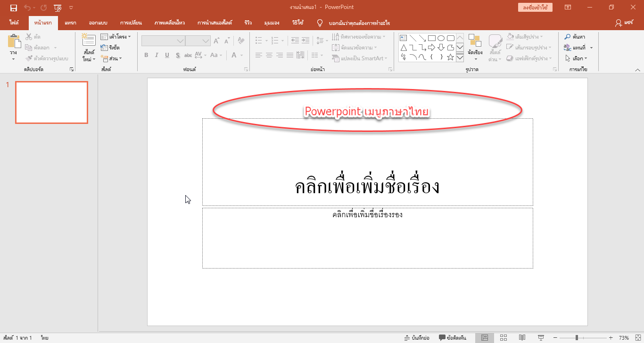Click the Clear All Formatting eraser icon
This screenshot has height=343, width=644.
(x=241, y=41)
